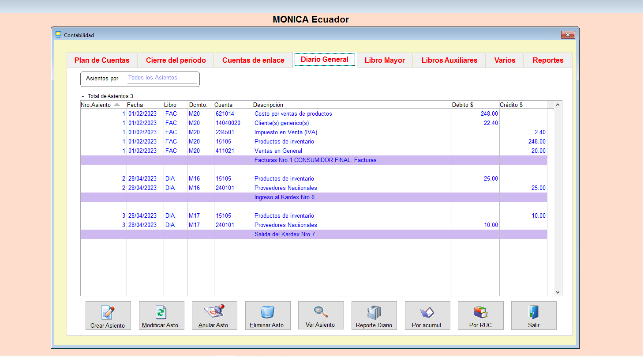
Task: Go to the Libro Mayor tab
Action: (x=385, y=60)
